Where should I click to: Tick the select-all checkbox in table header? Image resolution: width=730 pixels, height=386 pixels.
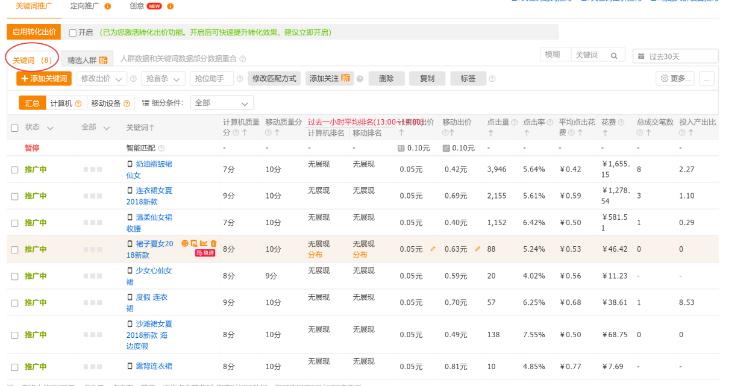click(14, 128)
